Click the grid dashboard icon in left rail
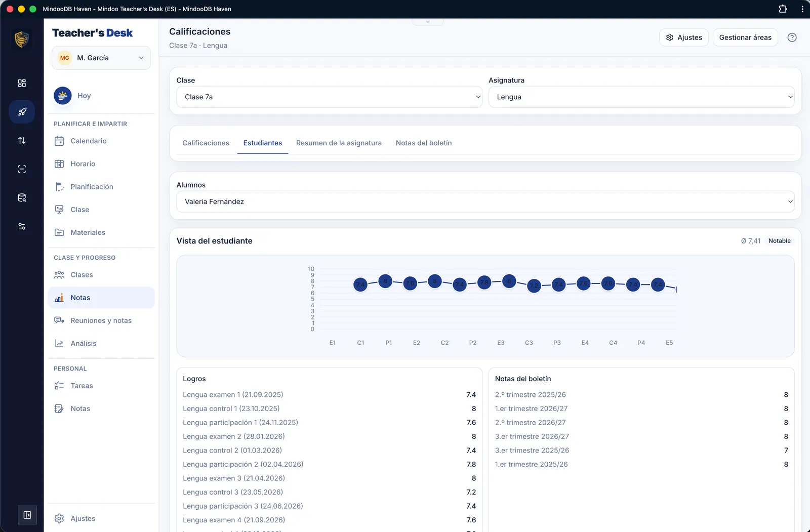This screenshot has width=810, height=532. pos(22,83)
